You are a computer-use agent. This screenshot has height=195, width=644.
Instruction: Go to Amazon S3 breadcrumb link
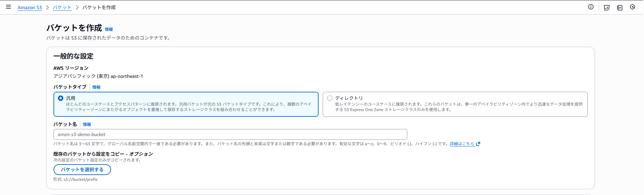tap(30, 7)
